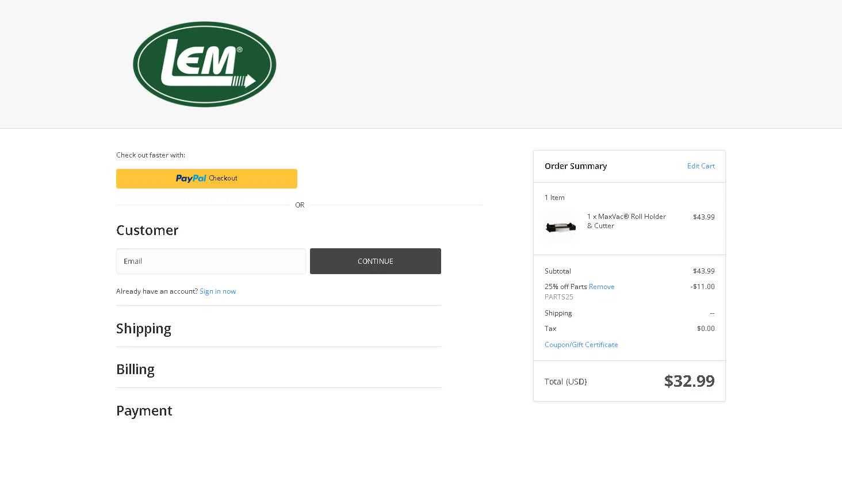Pay with PayPal Checkout button
The width and height of the screenshot is (842, 504).
(206, 179)
